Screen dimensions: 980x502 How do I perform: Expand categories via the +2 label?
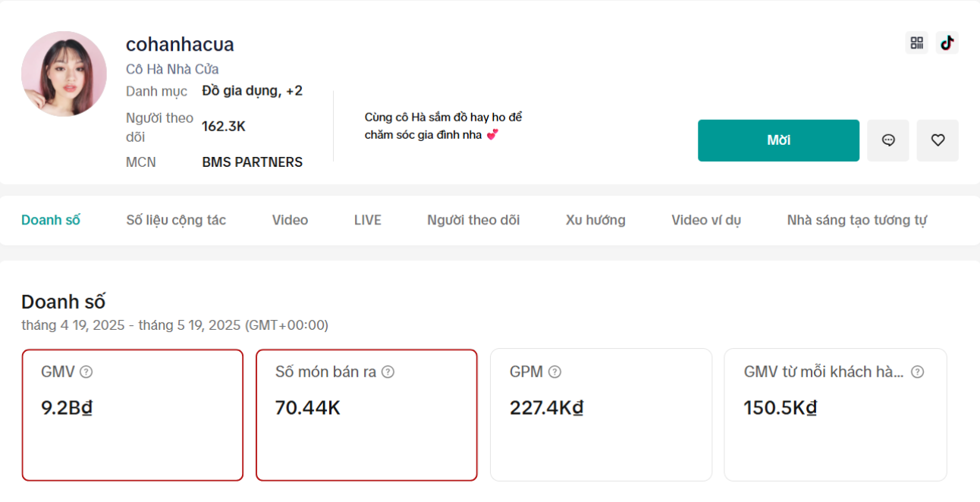pyautogui.click(x=294, y=91)
